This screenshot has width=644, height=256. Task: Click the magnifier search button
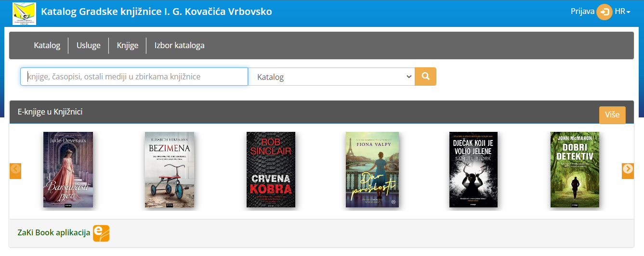coord(425,77)
